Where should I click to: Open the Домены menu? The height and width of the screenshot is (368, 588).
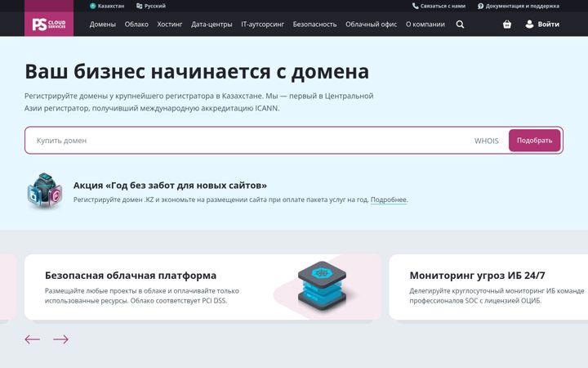(103, 25)
